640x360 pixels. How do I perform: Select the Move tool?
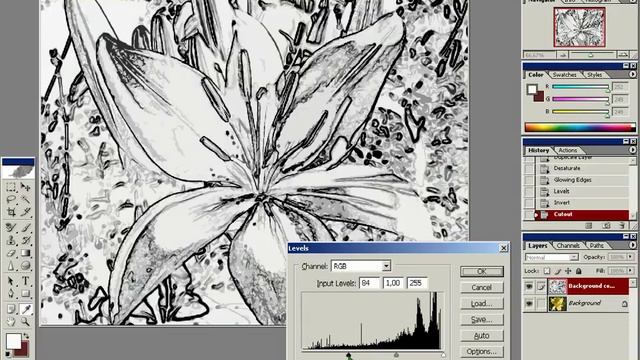point(25,187)
